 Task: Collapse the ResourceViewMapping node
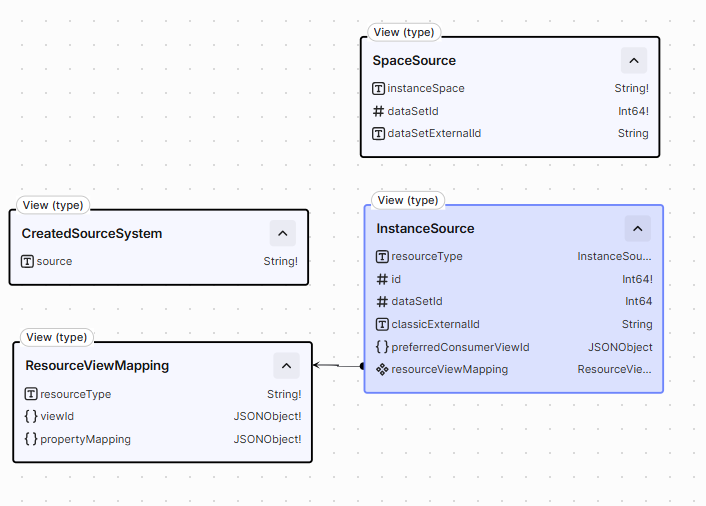[286, 366]
